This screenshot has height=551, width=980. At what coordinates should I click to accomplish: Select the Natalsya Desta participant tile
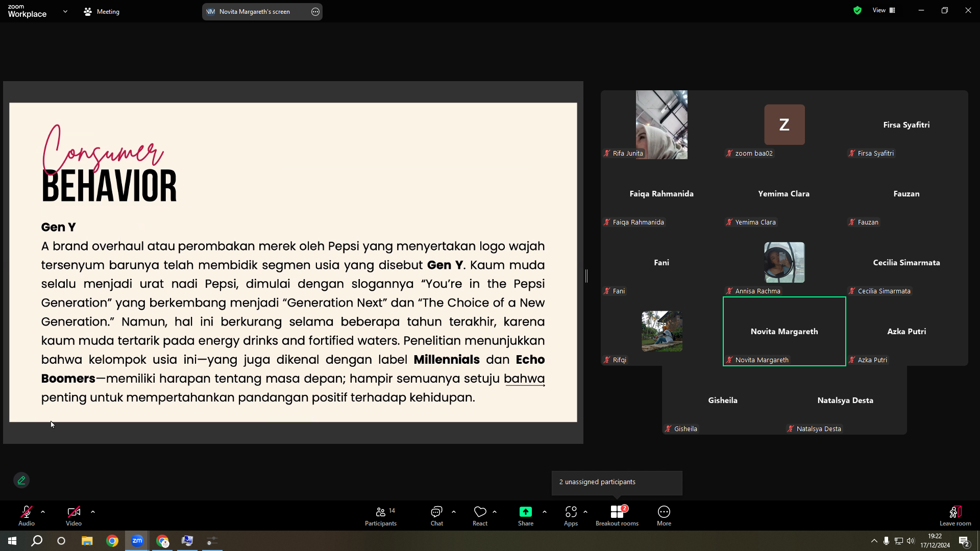(846, 400)
